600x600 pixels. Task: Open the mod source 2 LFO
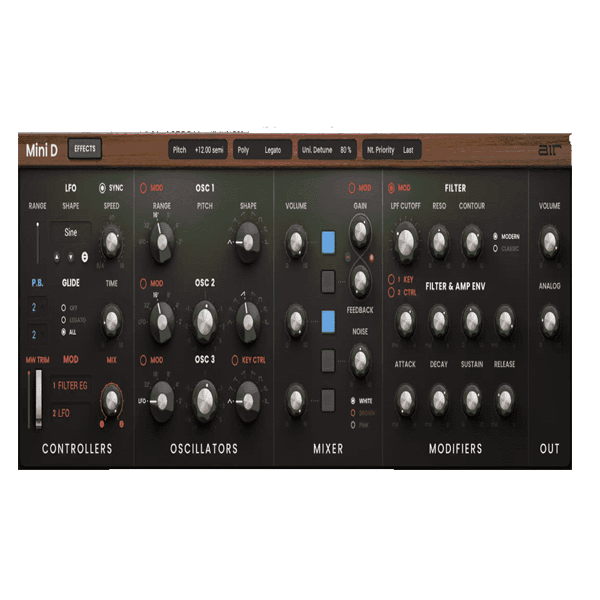point(70,413)
